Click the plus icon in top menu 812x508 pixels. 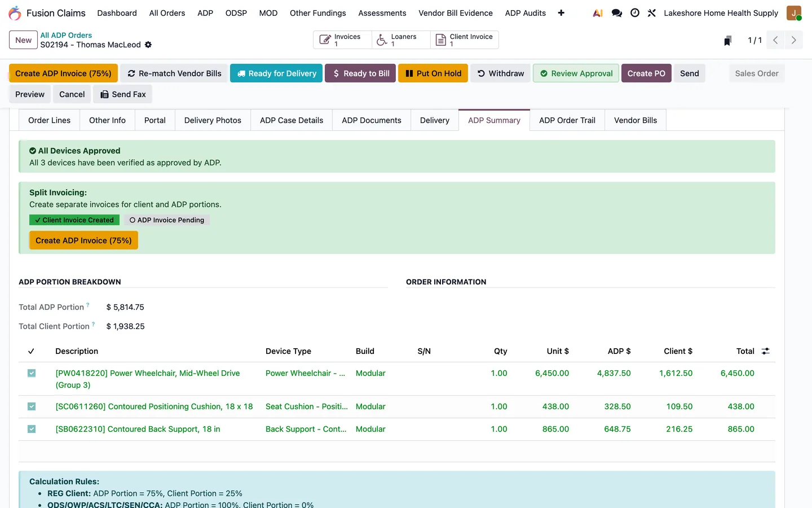[x=561, y=13]
